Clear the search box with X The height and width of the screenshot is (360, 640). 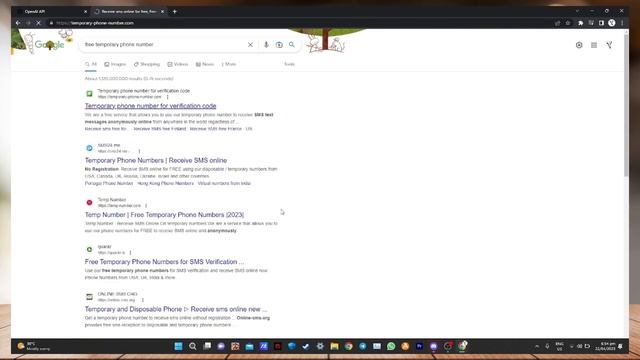[250, 44]
